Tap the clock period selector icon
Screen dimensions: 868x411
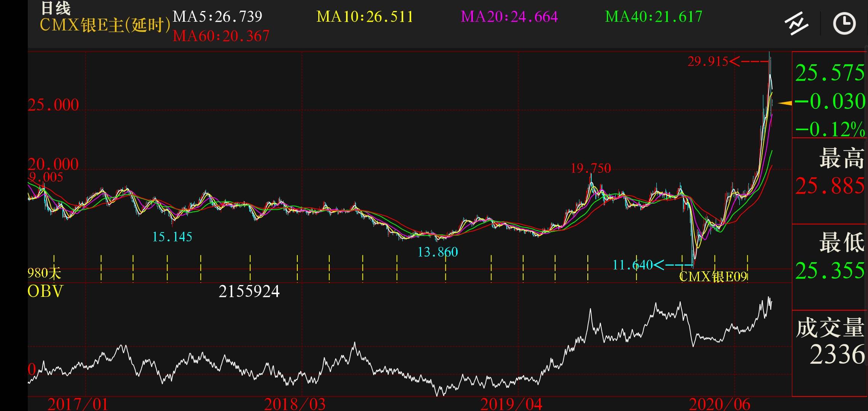point(844,24)
